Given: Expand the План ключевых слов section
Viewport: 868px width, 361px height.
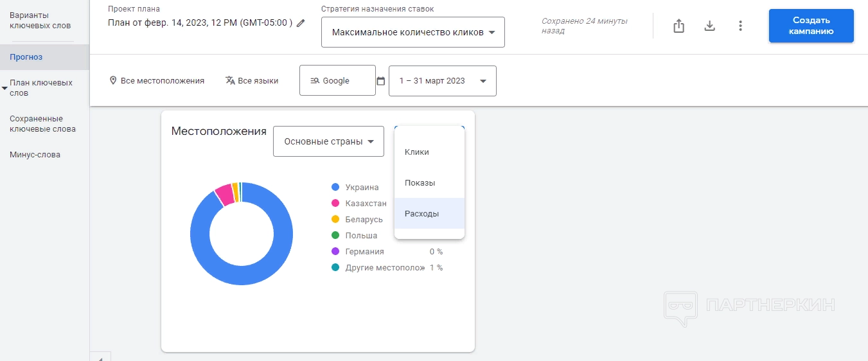Looking at the screenshot, I should pos(5,88).
